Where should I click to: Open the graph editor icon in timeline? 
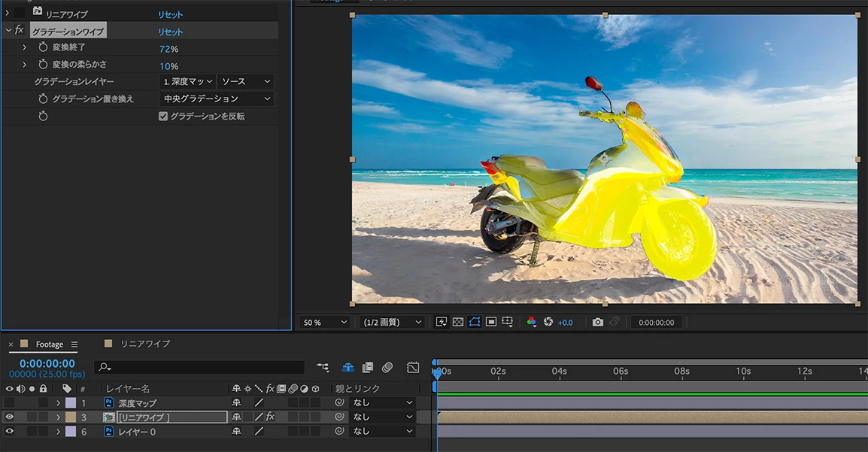tap(413, 368)
